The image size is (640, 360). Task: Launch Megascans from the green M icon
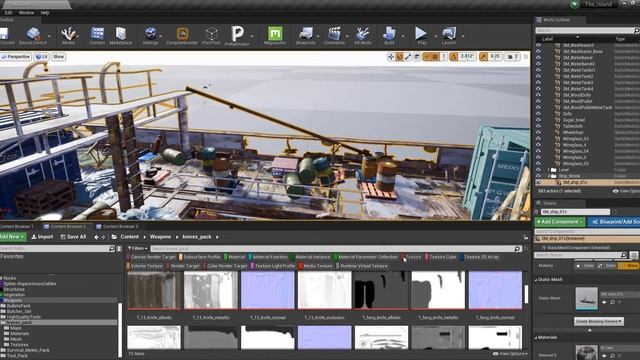coord(275,36)
